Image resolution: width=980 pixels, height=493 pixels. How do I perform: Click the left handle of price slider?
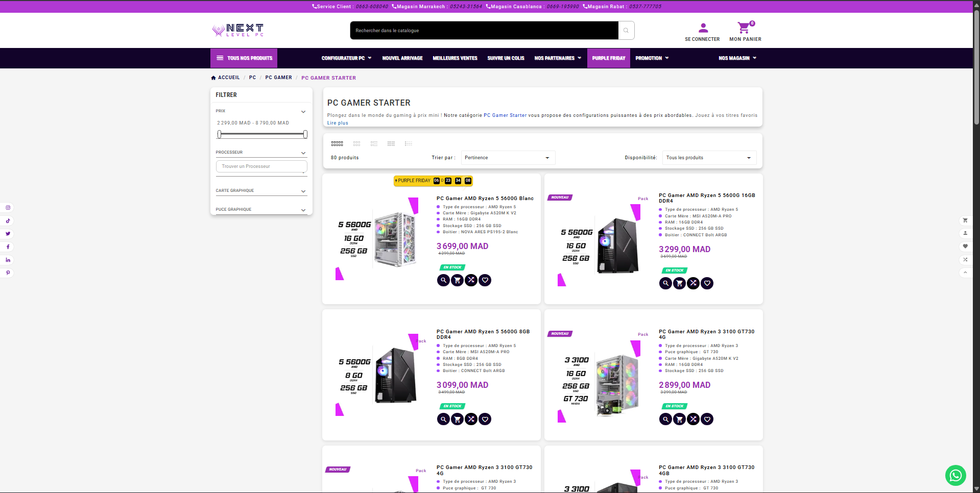tap(220, 134)
